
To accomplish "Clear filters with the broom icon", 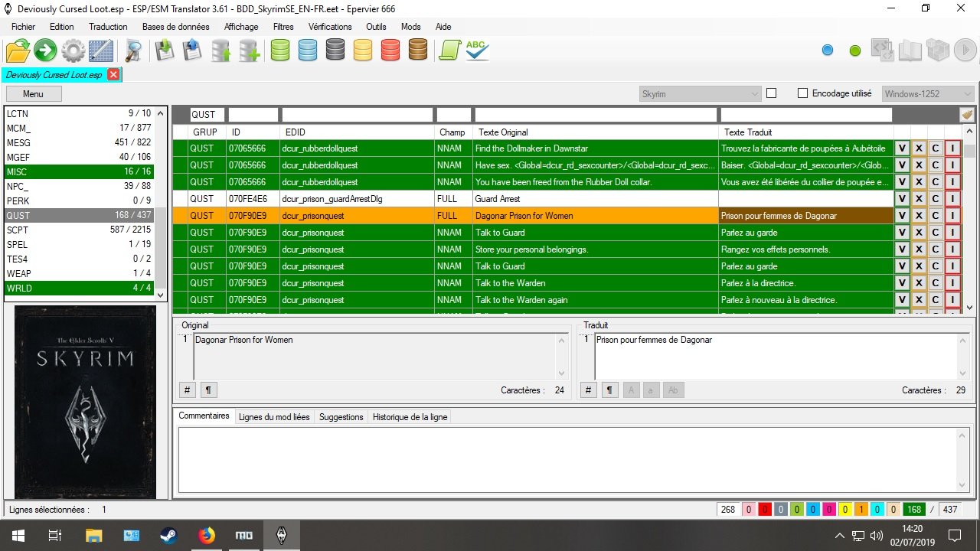I will pyautogui.click(x=967, y=115).
